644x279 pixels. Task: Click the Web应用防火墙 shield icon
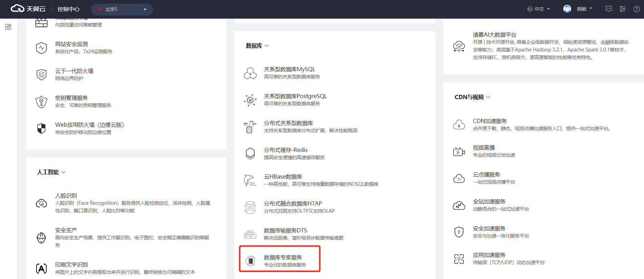(x=41, y=128)
